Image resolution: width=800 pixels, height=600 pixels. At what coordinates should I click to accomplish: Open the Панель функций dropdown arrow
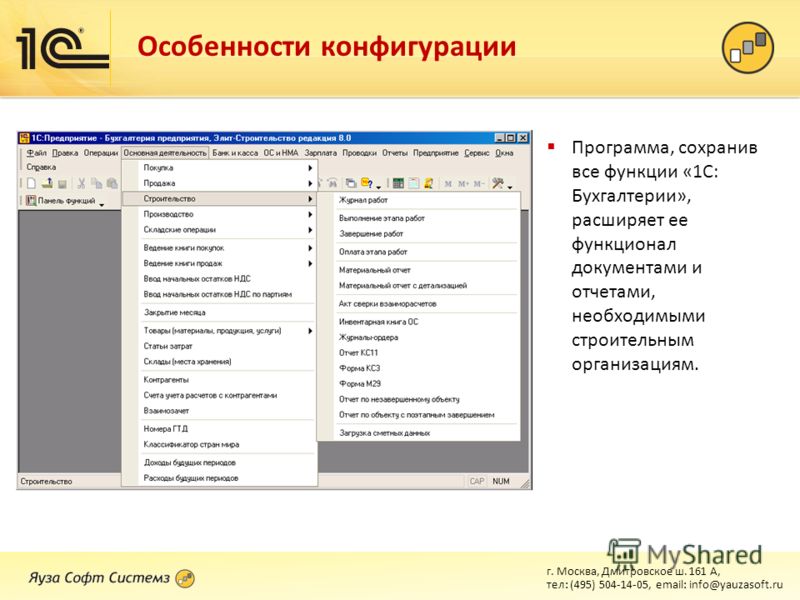point(102,205)
